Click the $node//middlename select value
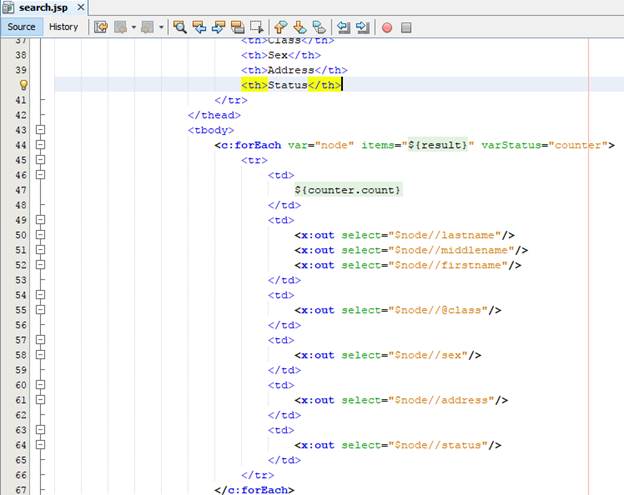Image resolution: width=624 pixels, height=495 pixels. tap(451, 250)
